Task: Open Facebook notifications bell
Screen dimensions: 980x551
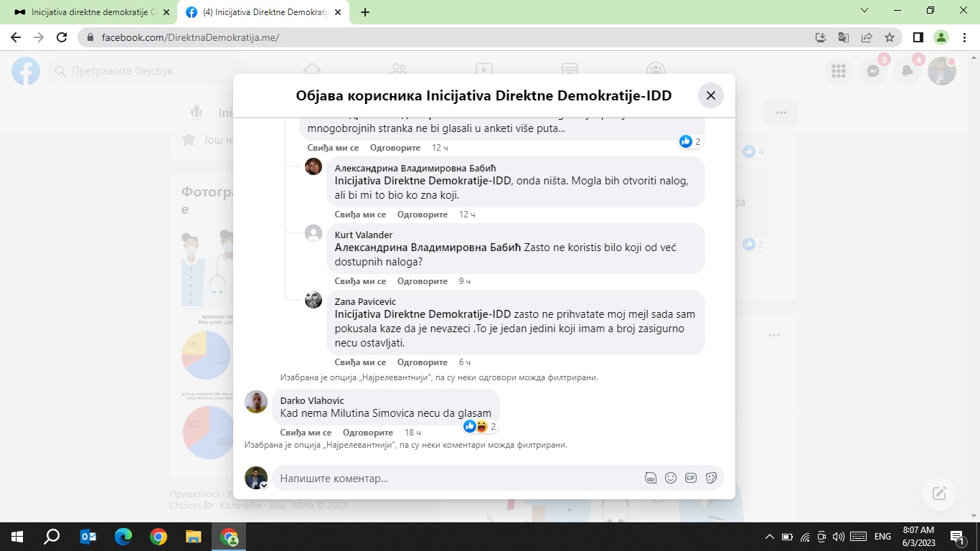Action: pos(908,71)
